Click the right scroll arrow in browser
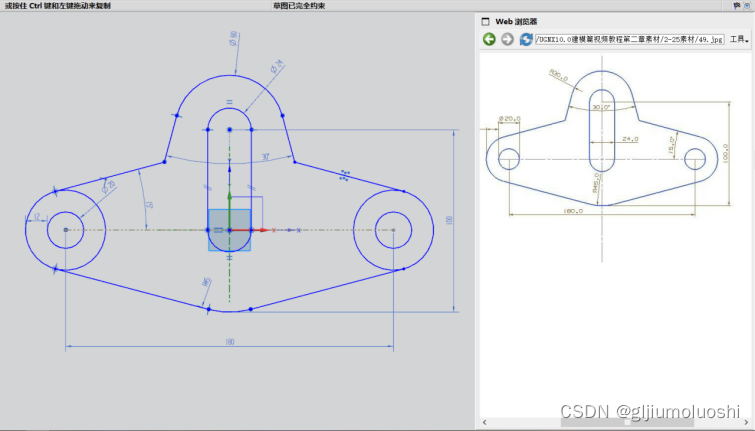This screenshot has width=755, height=431. coord(746,422)
